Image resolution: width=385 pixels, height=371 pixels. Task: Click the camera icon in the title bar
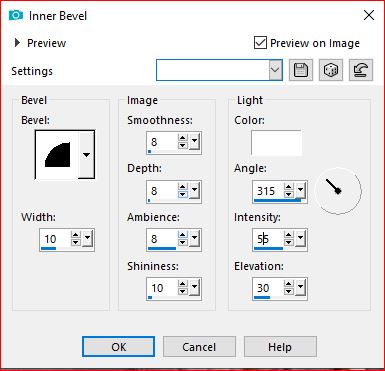coord(16,15)
